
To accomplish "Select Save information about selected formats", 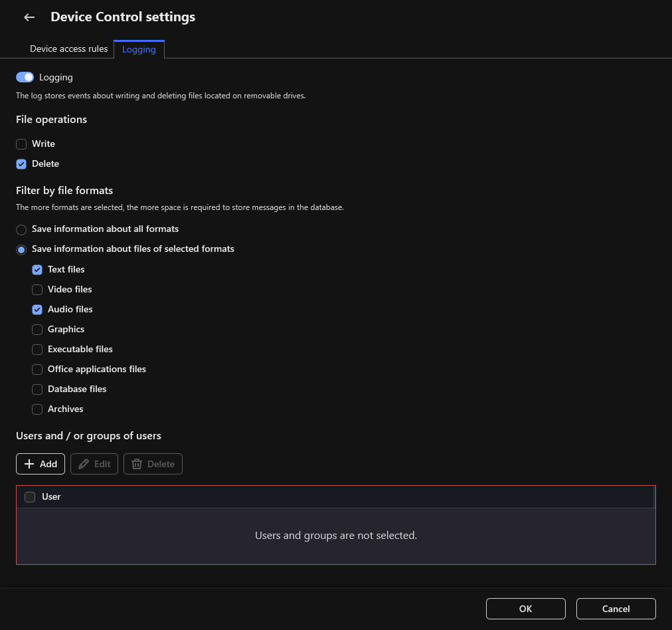I will pos(21,249).
